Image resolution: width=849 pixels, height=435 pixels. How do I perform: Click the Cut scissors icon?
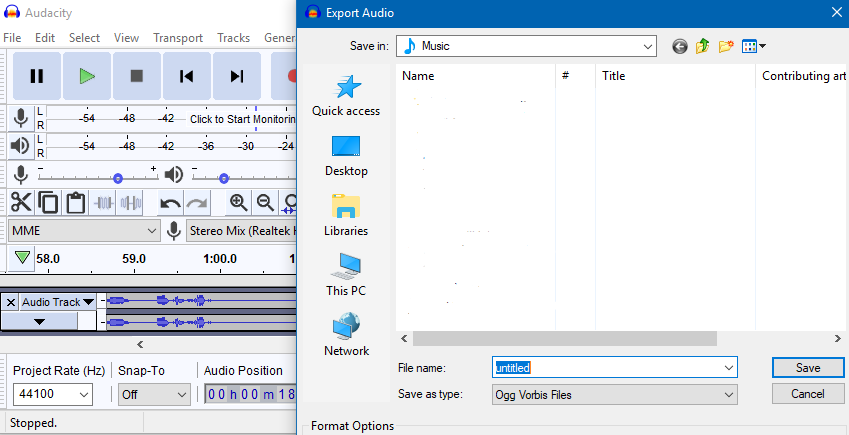tap(21, 203)
